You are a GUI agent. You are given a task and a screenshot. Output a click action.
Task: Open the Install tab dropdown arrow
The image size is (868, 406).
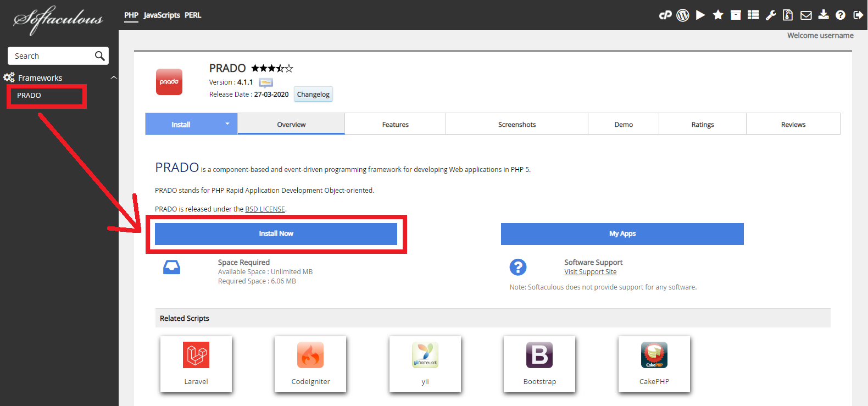point(227,124)
